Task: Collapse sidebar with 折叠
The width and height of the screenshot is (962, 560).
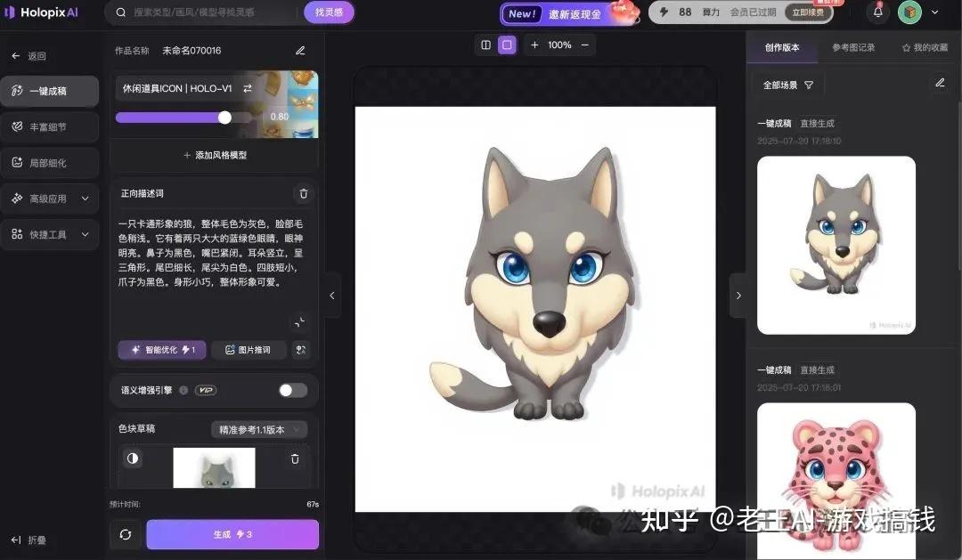Action: pos(29,540)
